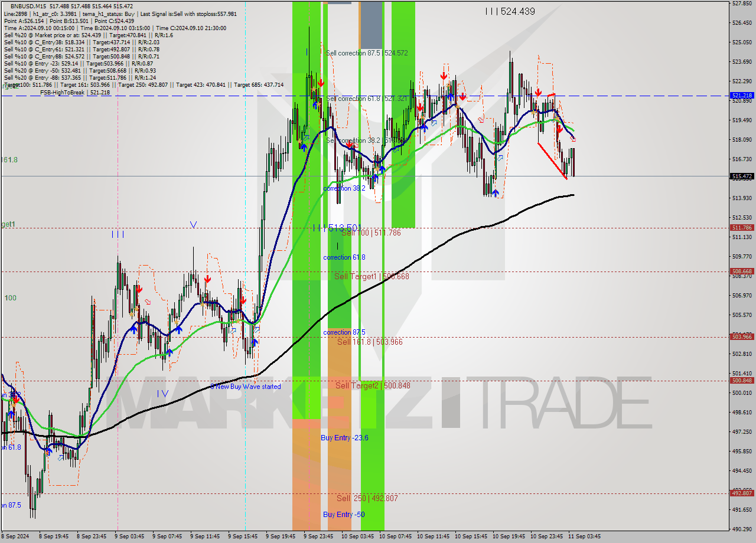Select the red descending trendline near 10 Sep 23:45
This screenshot has width=756, height=543.
coord(552,160)
